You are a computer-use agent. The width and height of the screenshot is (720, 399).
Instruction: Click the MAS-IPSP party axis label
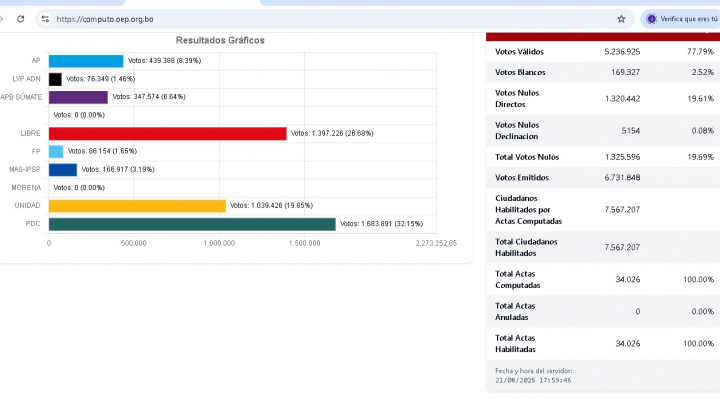click(25, 169)
